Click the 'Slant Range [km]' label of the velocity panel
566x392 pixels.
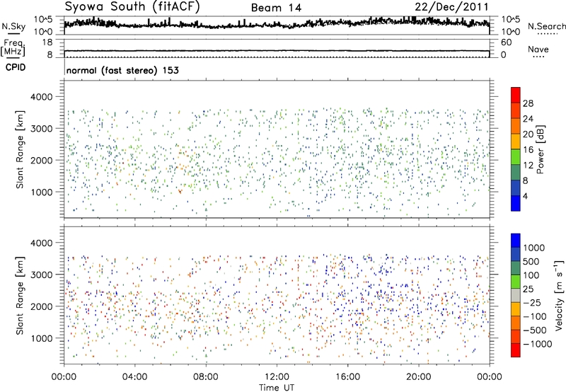20,295
